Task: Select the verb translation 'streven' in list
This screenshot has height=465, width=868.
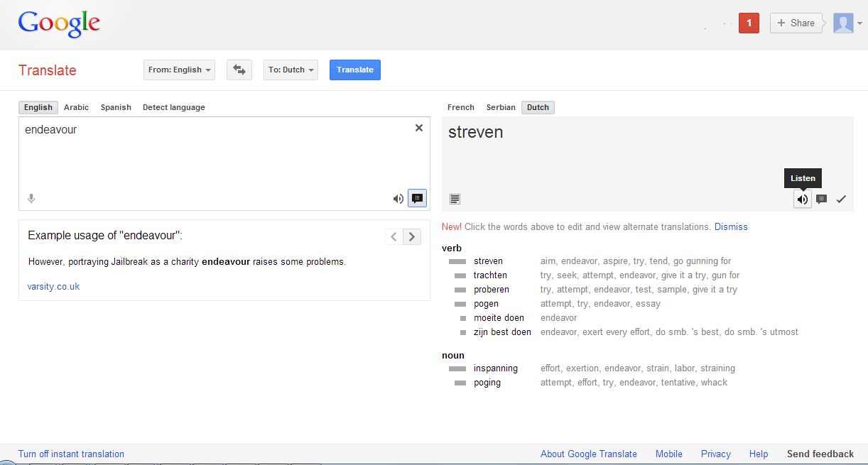Action: point(488,261)
